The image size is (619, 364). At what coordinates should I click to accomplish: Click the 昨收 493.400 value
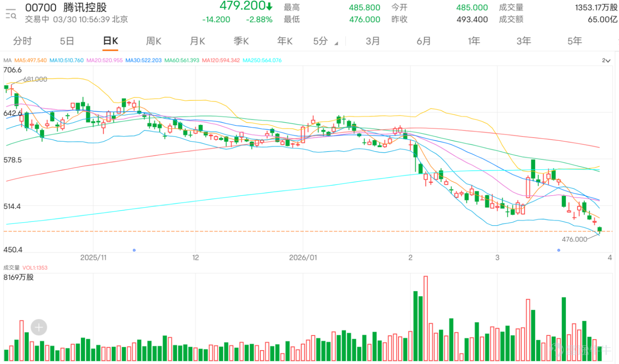coord(472,19)
